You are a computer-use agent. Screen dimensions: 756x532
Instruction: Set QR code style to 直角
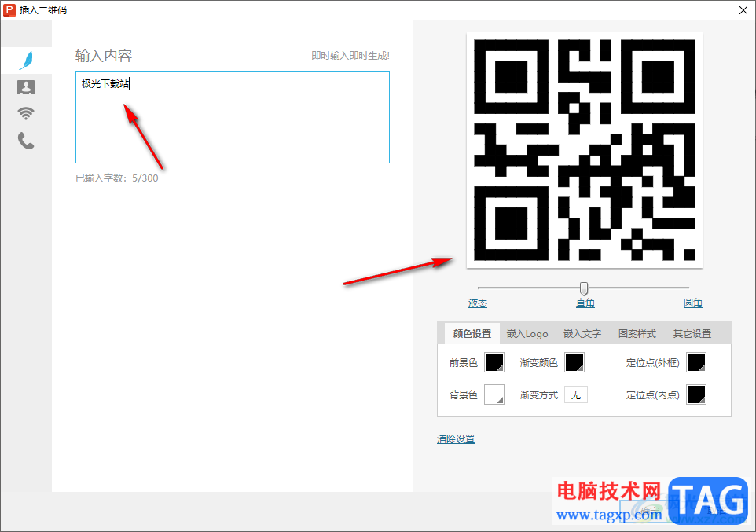pos(585,303)
